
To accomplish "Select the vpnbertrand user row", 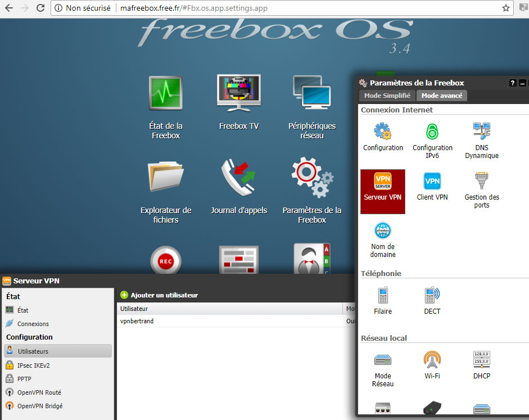I will [x=236, y=321].
